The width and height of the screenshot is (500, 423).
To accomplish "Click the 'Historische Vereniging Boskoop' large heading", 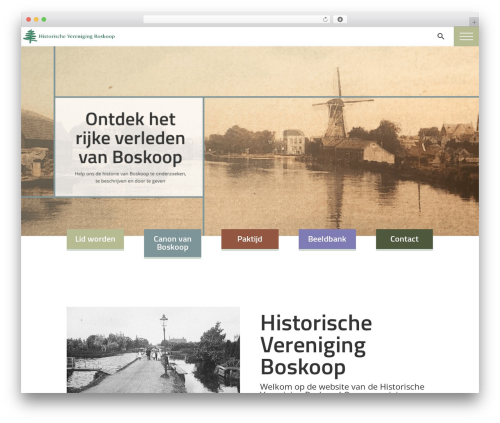I will click(x=316, y=345).
